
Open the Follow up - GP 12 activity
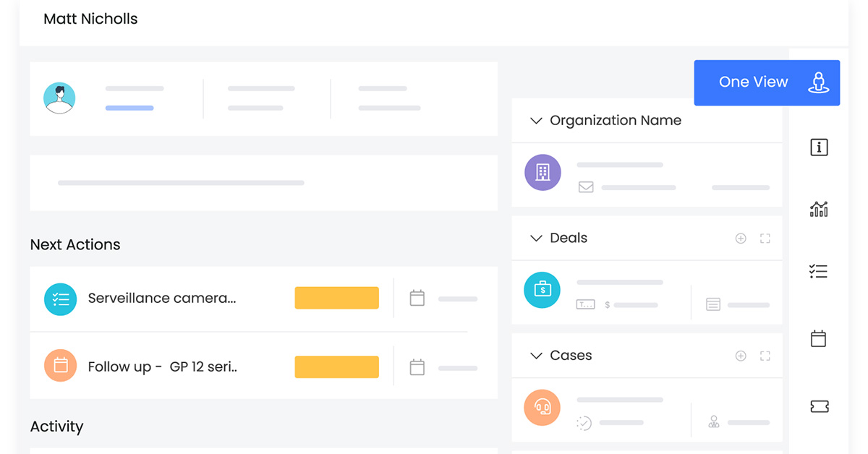point(162,367)
